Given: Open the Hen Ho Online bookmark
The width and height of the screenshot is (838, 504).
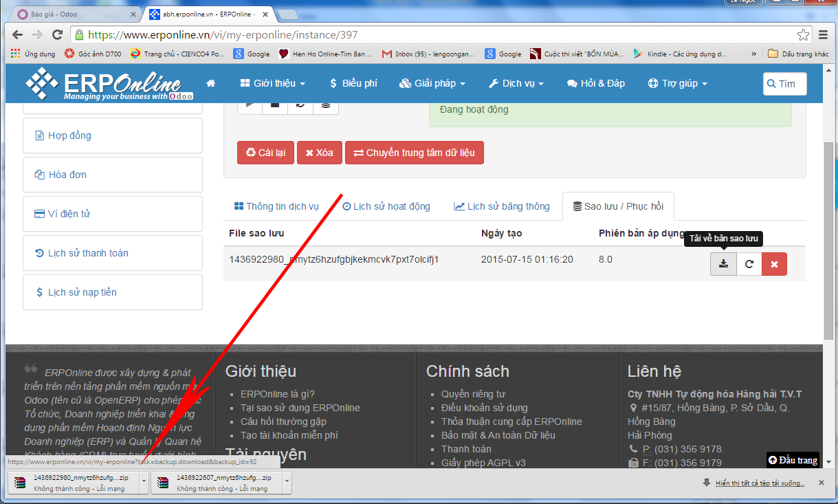Looking at the screenshot, I should (x=325, y=54).
